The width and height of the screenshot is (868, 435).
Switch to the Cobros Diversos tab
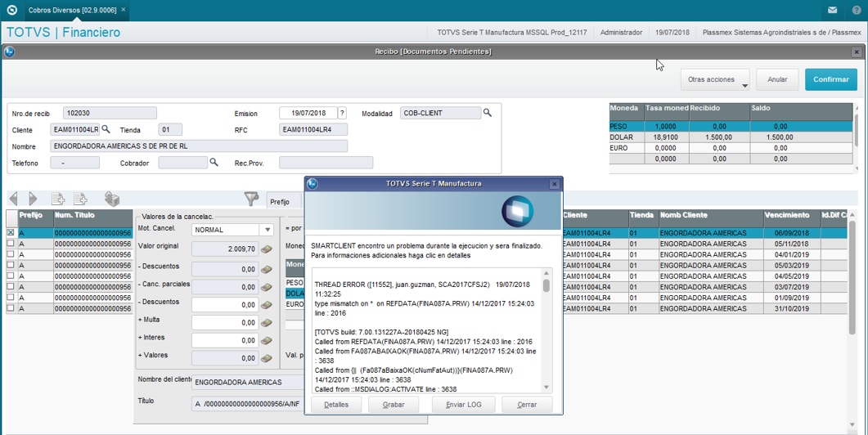72,10
